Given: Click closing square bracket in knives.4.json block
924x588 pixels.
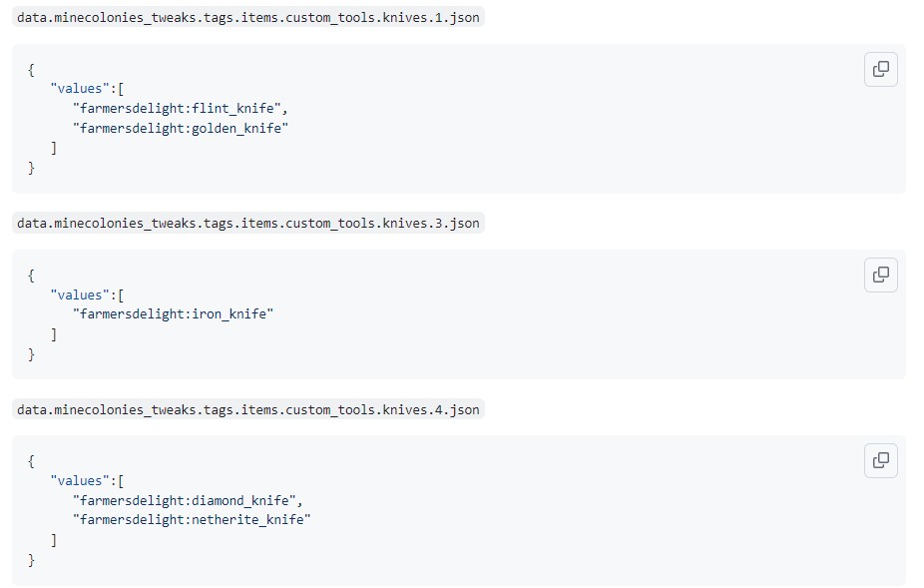Looking at the screenshot, I should pyautogui.click(x=54, y=539).
